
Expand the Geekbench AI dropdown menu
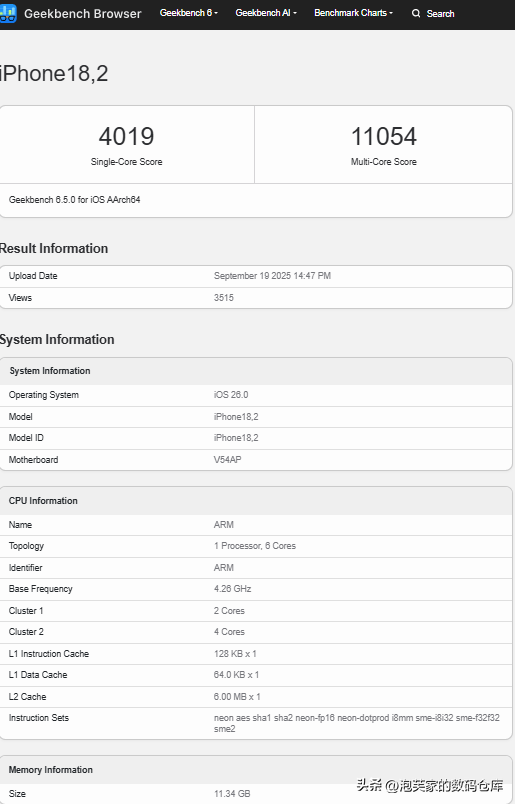pyautogui.click(x=266, y=13)
